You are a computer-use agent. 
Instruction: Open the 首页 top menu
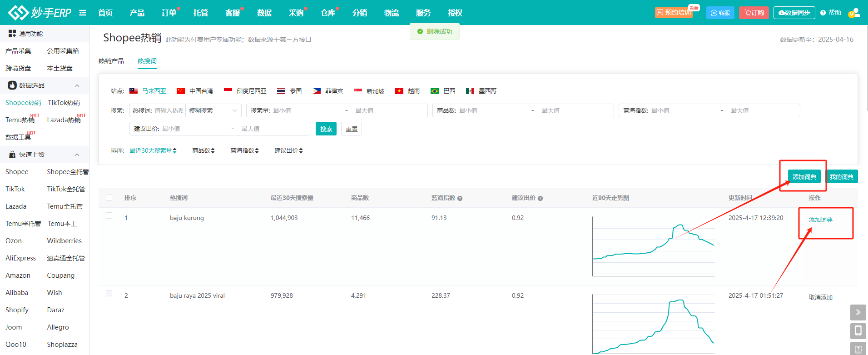click(105, 13)
